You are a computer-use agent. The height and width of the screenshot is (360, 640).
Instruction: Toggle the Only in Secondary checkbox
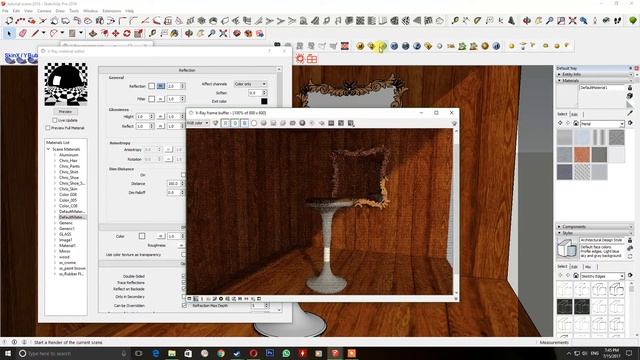pyautogui.click(x=184, y=297)
